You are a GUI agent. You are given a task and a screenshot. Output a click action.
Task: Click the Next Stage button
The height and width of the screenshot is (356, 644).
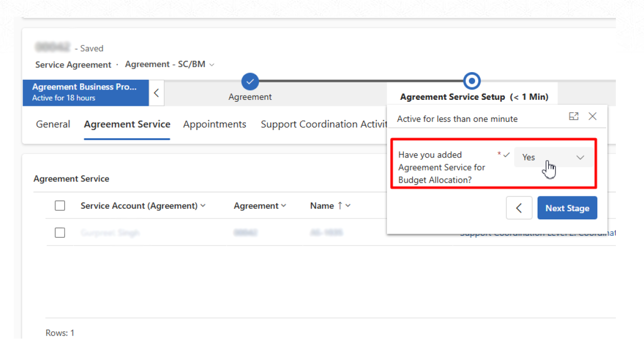tap(567, 208)
